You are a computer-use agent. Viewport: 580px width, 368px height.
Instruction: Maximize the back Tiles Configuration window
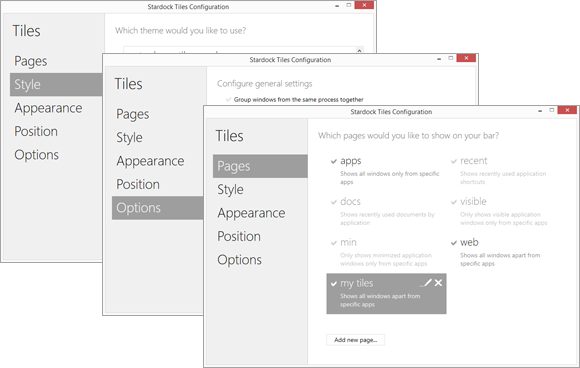[x=348, y=5]
